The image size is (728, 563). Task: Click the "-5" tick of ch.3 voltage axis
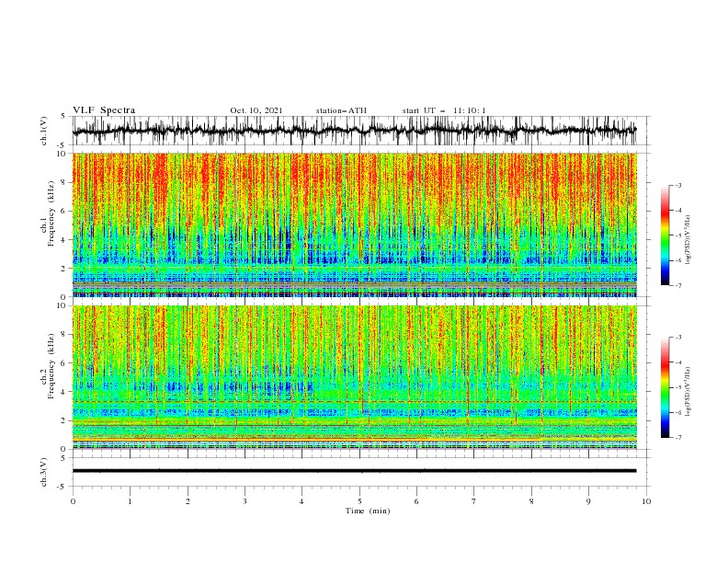[63, 487]
